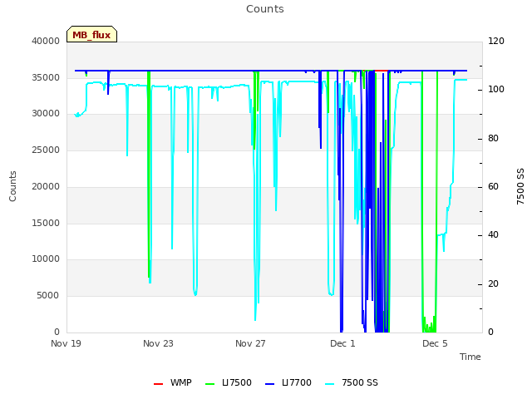
Task: Click the Time axis label
Action: [470, 357]
